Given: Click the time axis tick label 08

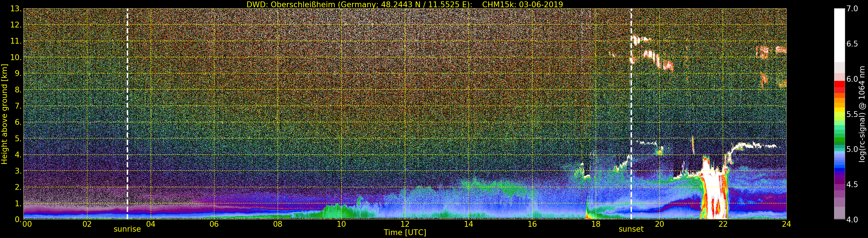Looking at the screenshot, I should click(278, 224).
